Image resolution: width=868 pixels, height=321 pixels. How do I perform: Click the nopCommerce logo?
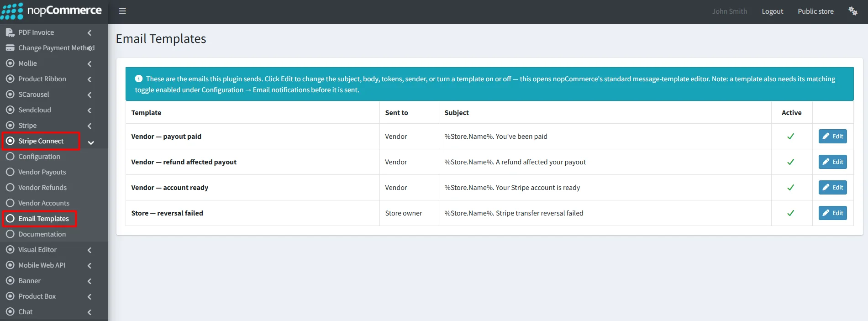tap(51, 11)
